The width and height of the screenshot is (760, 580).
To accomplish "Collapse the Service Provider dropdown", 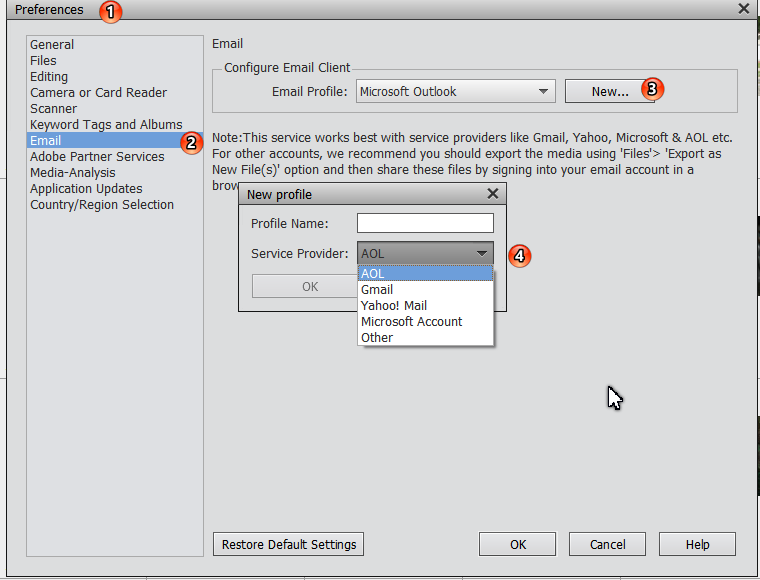I will (x=425, y=253).
